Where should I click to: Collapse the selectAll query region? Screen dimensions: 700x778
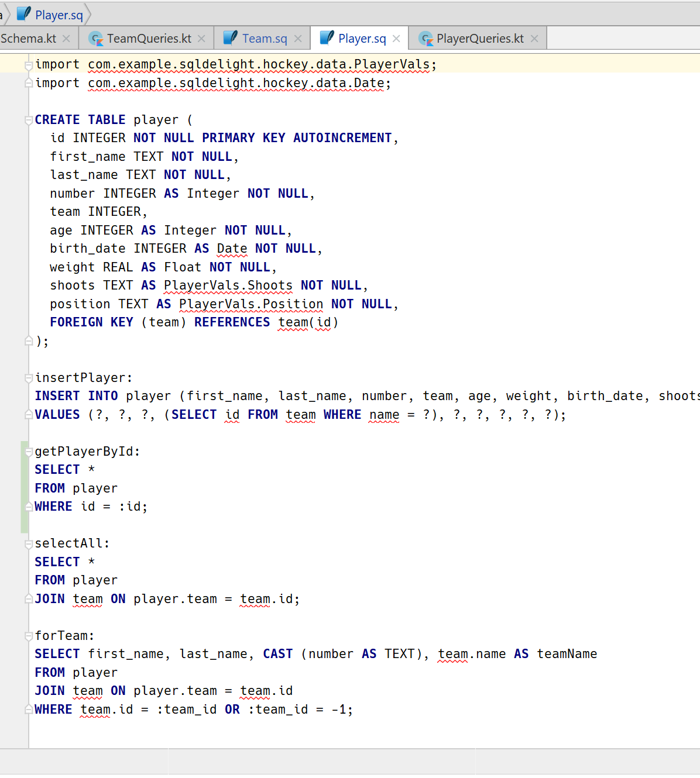coord(28,543)
